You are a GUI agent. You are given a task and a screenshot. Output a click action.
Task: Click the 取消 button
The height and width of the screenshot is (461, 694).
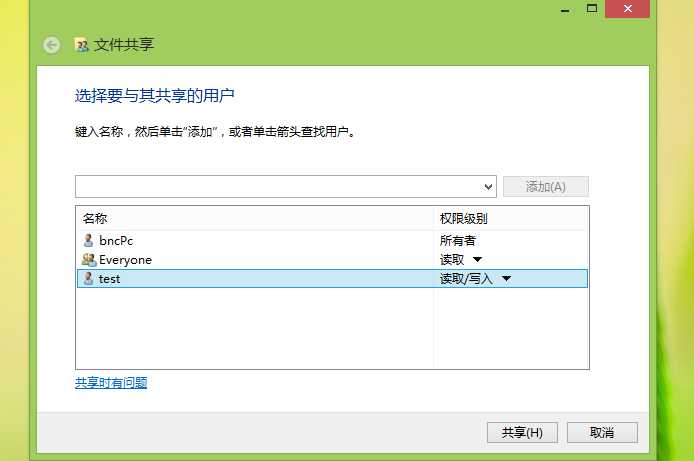click(602, 432)
